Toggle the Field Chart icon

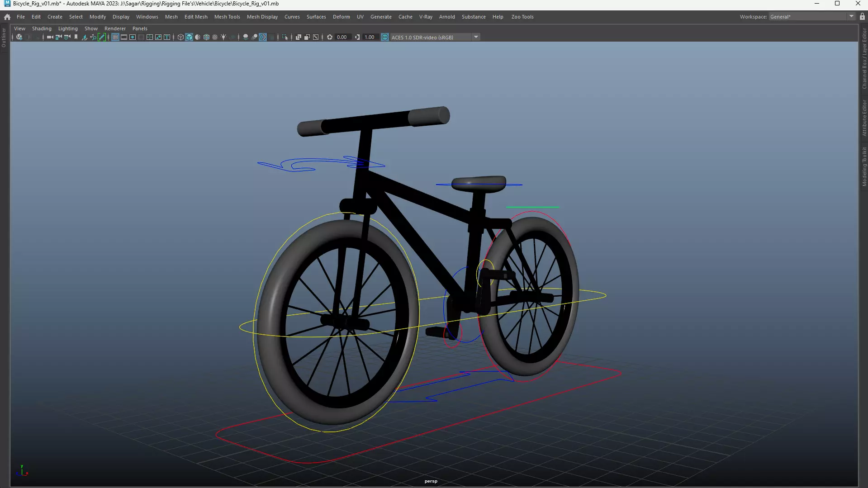150,37
